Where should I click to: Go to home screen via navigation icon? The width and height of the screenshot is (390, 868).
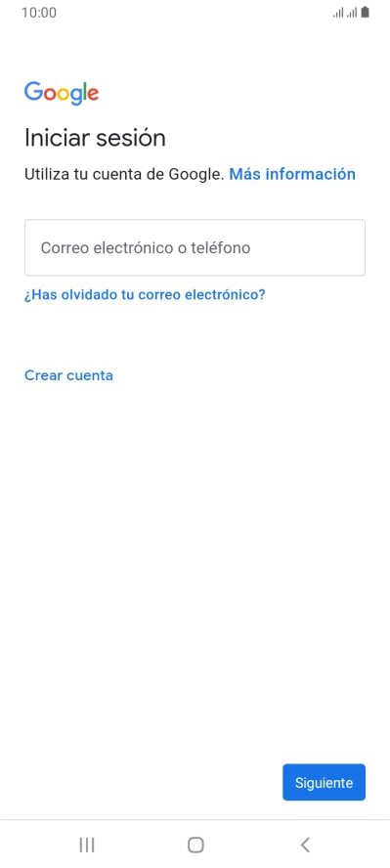pos(195,845)
